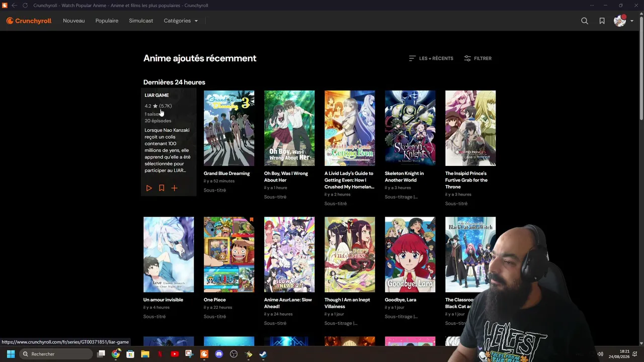Click the 'Dernières 24 heures' section heading
The image size is (644, 362).
(174, 82)
